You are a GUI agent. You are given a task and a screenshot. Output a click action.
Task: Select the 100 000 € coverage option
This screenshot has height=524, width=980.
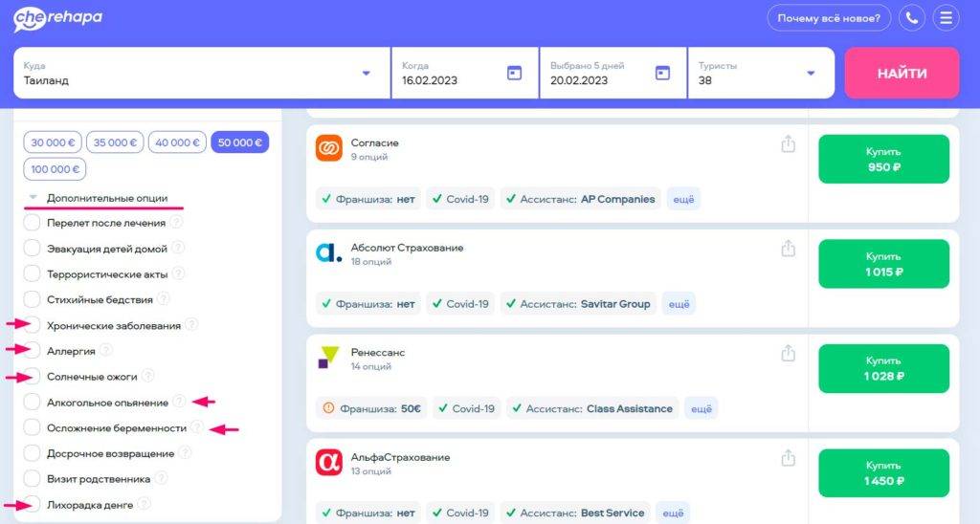click(55, 169)
